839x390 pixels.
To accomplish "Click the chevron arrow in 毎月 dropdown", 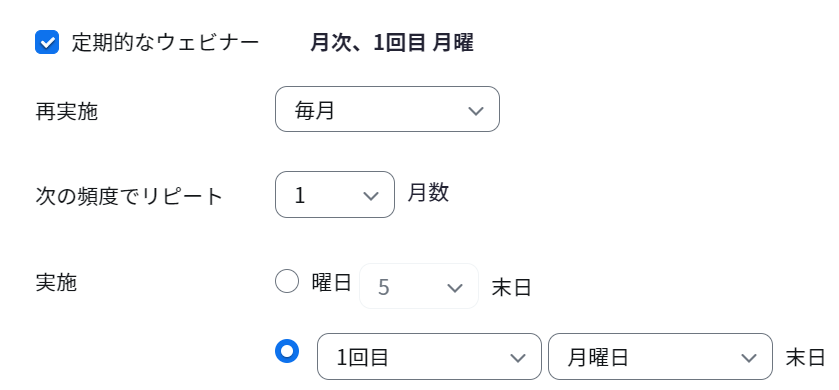I will coord(476,111).
